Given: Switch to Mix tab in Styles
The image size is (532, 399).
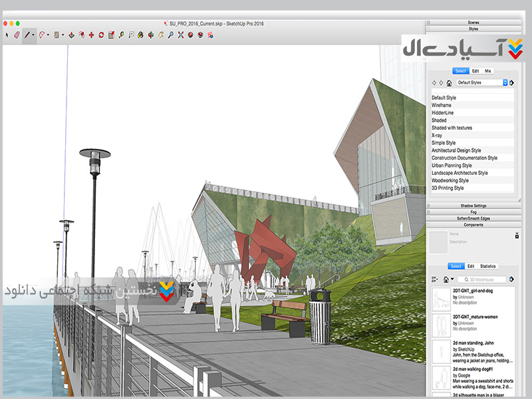Looking at the screenshot, I should pos(488,70).
